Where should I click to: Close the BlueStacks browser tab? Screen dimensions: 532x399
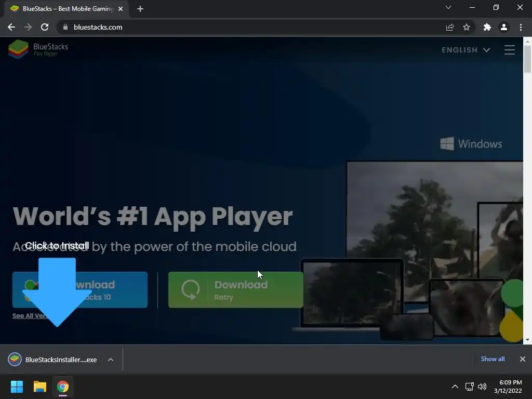121,9
